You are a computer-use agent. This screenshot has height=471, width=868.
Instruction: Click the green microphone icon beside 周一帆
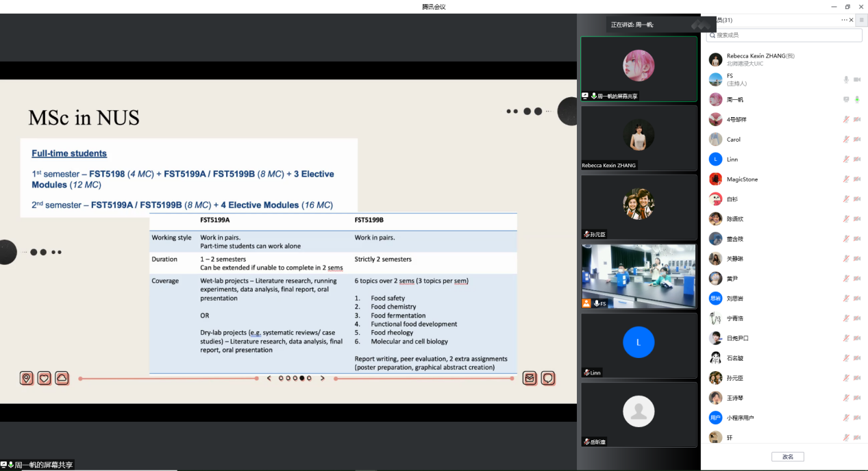coord(857,100)
